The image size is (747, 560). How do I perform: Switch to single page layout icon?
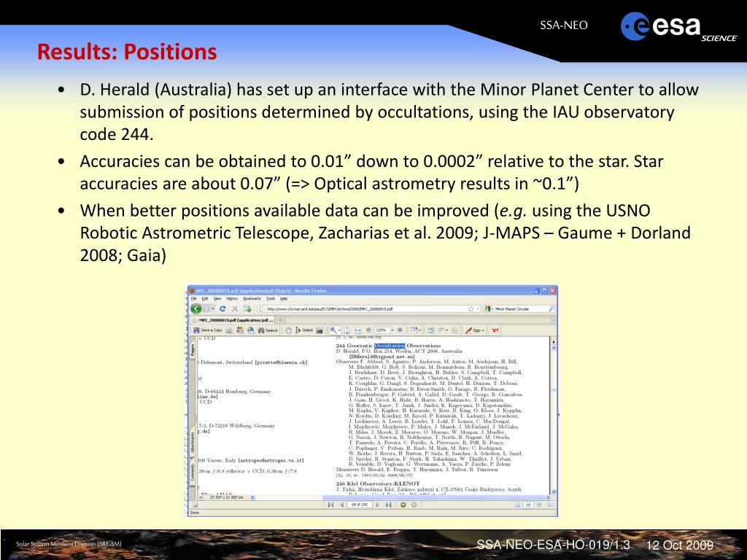click(x=517, y=505)
